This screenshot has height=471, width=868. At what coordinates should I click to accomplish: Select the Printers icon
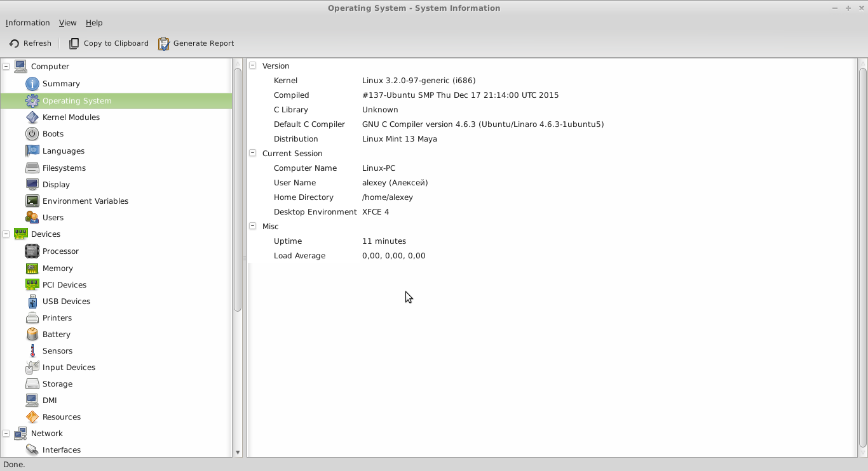[x=32, y=318]
